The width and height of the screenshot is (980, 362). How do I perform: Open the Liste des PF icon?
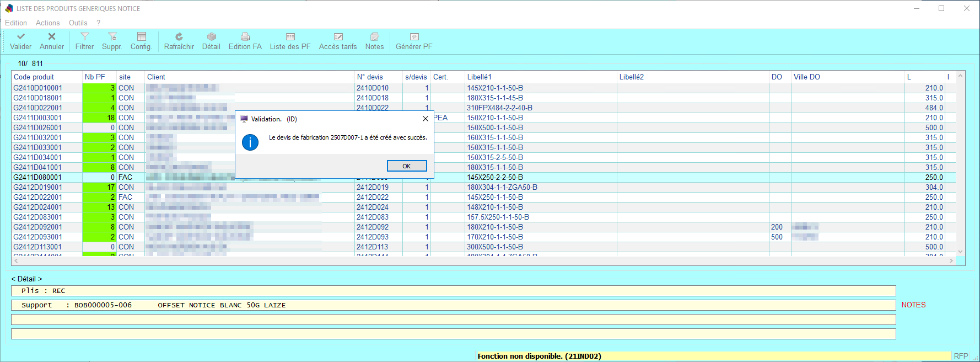(x=290, y=36)
